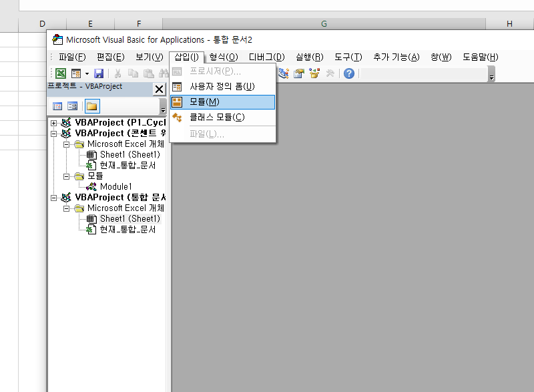Open the 실행(R) menu
534x392 pixels.
[x=309, y=57]
